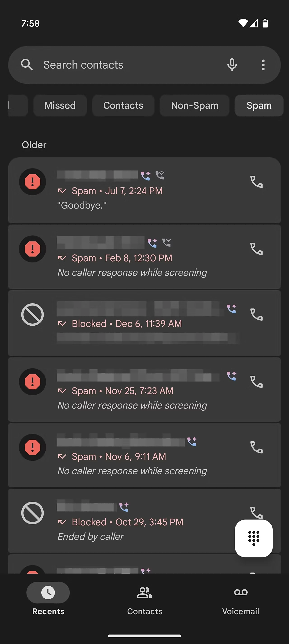Select the Non-Spam filter chip

195,105
